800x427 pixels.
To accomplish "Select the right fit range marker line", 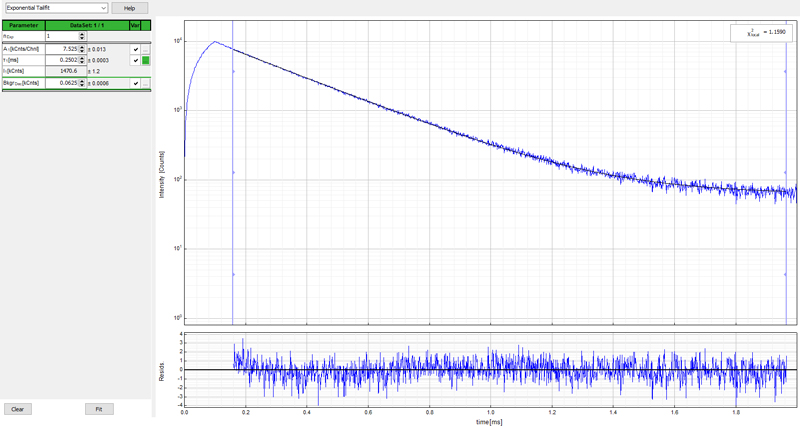I will pyautogui.click(x=786, y=200).
